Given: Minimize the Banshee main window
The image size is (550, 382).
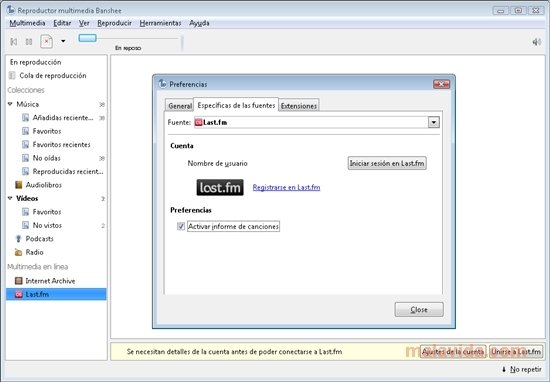Looking at the screenshot, I should 501,11.
